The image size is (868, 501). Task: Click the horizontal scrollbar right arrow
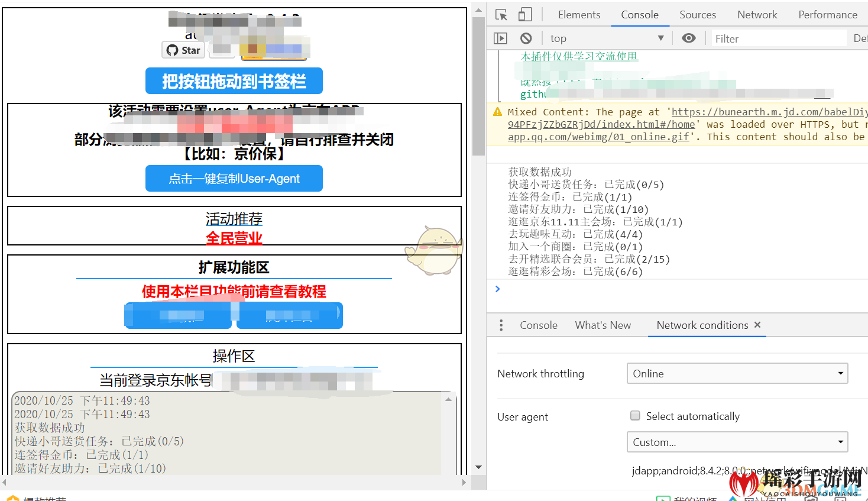click(x=464, y=482)
